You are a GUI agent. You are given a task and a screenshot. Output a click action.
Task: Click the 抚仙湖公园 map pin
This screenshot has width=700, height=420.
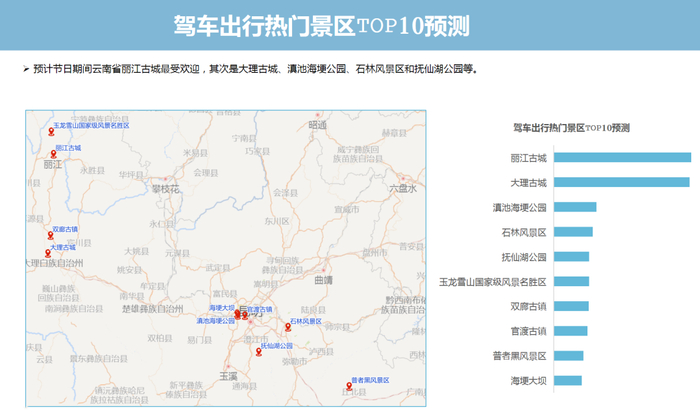coord(258,352)
